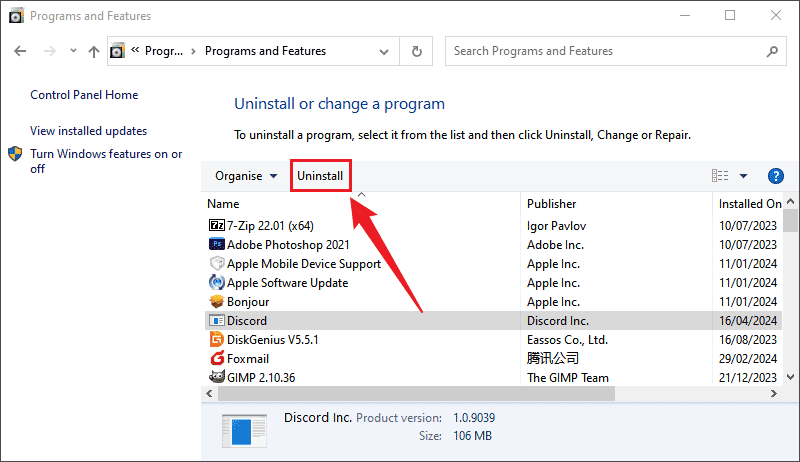Click the Adobe Photoshop 2021 icon
800x462 pixels.
[x=217, y=244]
